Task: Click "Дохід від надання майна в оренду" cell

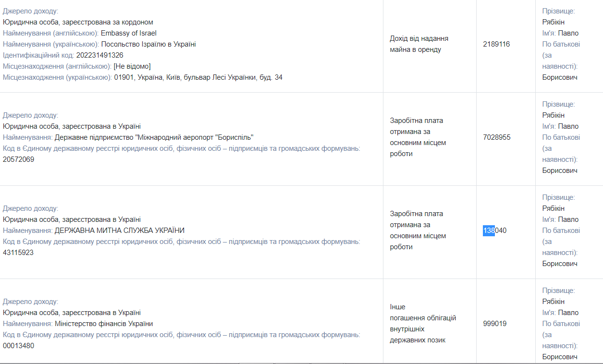Action: click(419, 44)
